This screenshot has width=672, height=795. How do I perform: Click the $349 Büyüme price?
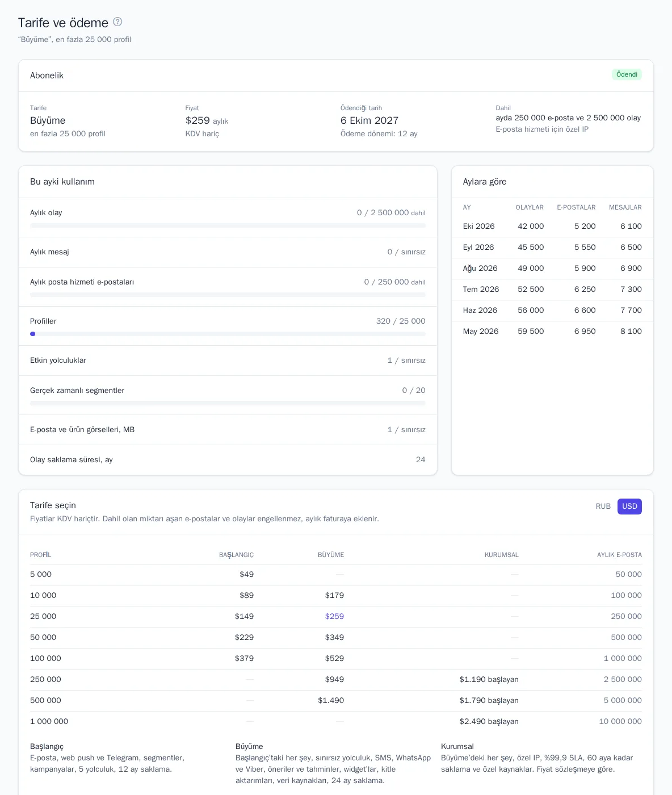[x=334, y=638]
